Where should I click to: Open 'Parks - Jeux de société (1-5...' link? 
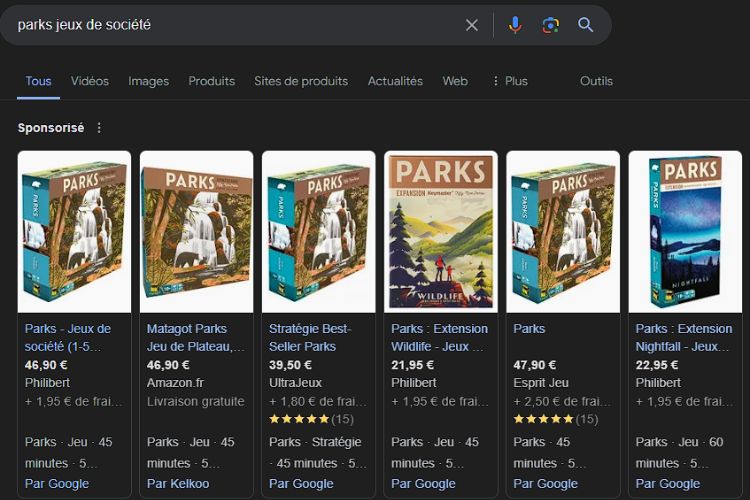coord(68,337)
